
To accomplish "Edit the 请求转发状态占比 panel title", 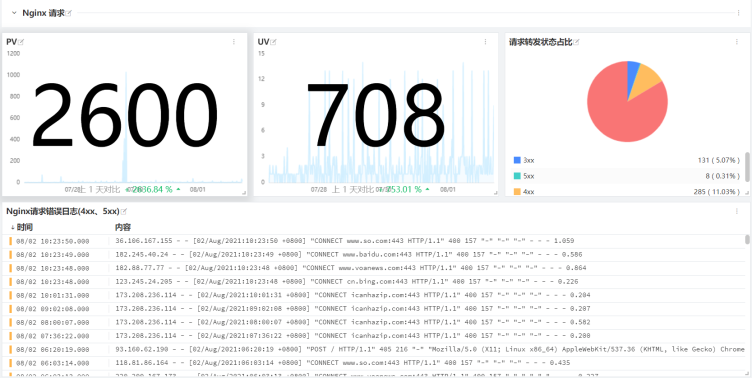I will tap(576, 42).
